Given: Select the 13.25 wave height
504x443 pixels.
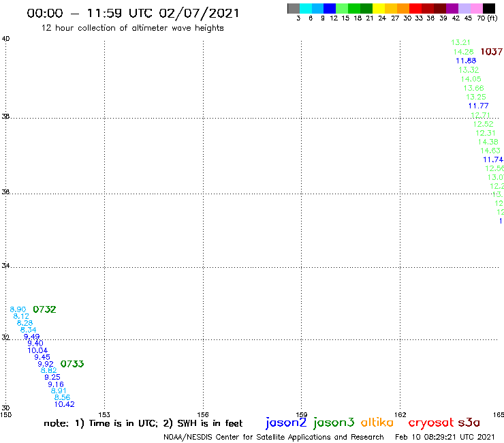Looking at the screenshot, I should (x=476, y=97).
